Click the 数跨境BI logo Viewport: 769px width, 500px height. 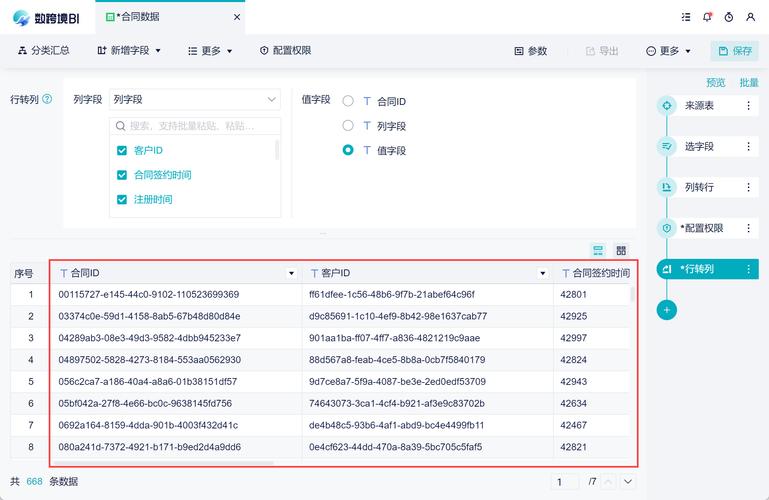pos(46,18)
